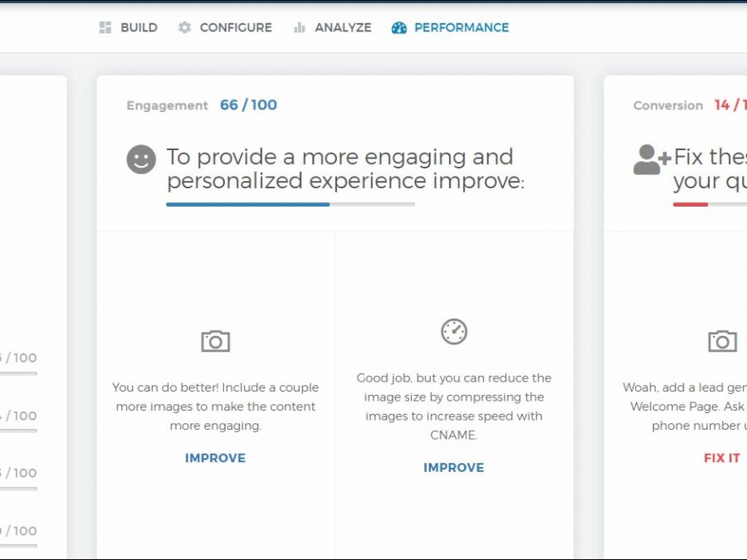Image resolution: width=747 pixels, height=560 pixels.
Task: Click the blue Engagement progress bar
Action: 248,204
